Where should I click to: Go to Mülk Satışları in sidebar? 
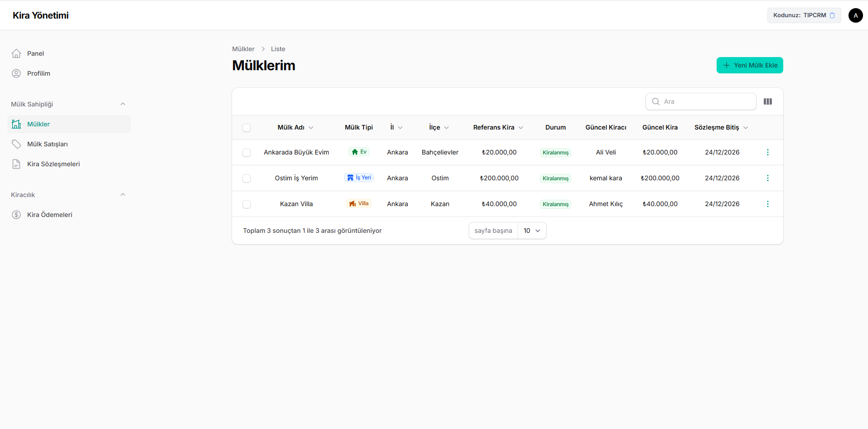point(47,144)
